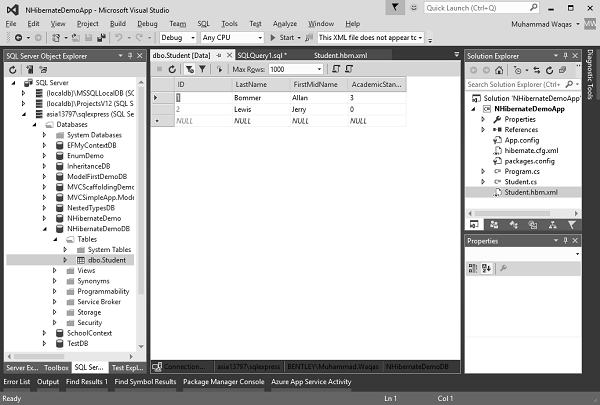The height and width of the screenshot is (405, 600).
Task: Open the Diagnostic Tools side tab
Action: pos(590,74)
